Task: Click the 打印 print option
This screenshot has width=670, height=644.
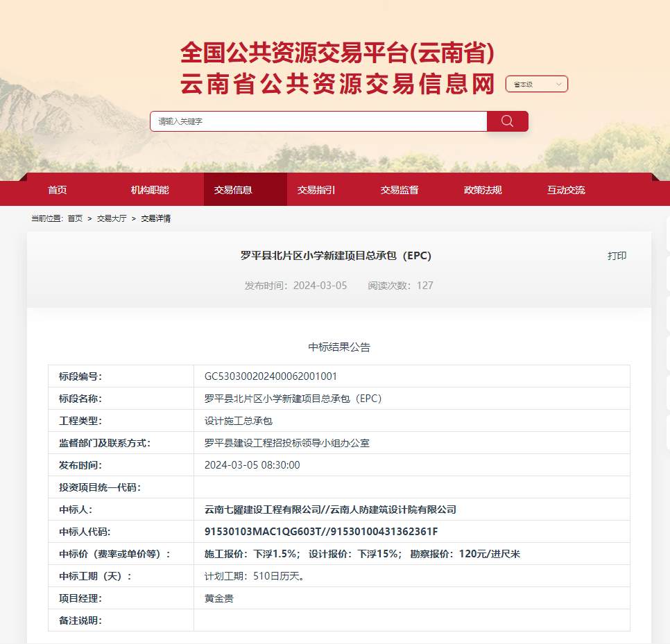Action: tap(617, 256)
